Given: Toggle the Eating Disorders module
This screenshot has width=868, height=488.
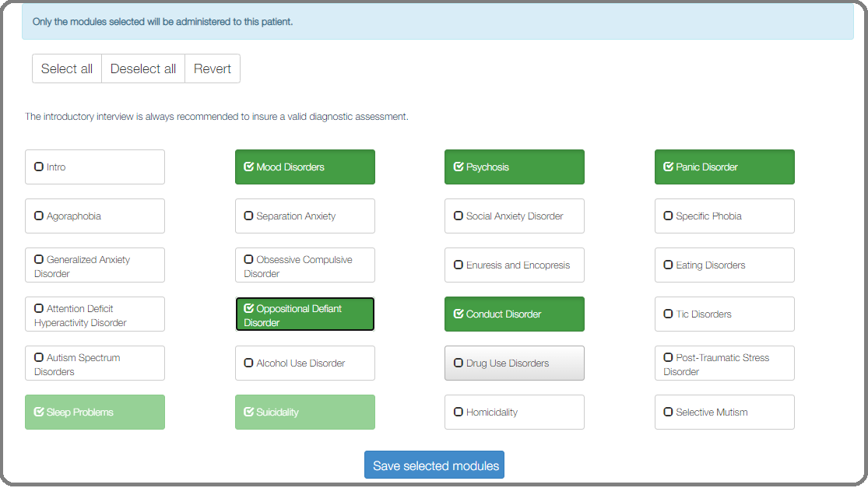Looking at the screenshot, I should pos(725,265).
